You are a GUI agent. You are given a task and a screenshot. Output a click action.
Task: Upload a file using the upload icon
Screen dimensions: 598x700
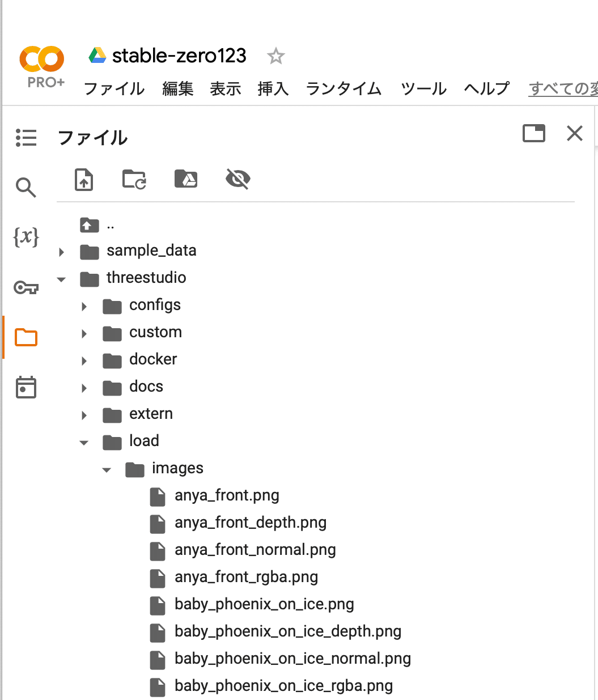coord(83,180)
